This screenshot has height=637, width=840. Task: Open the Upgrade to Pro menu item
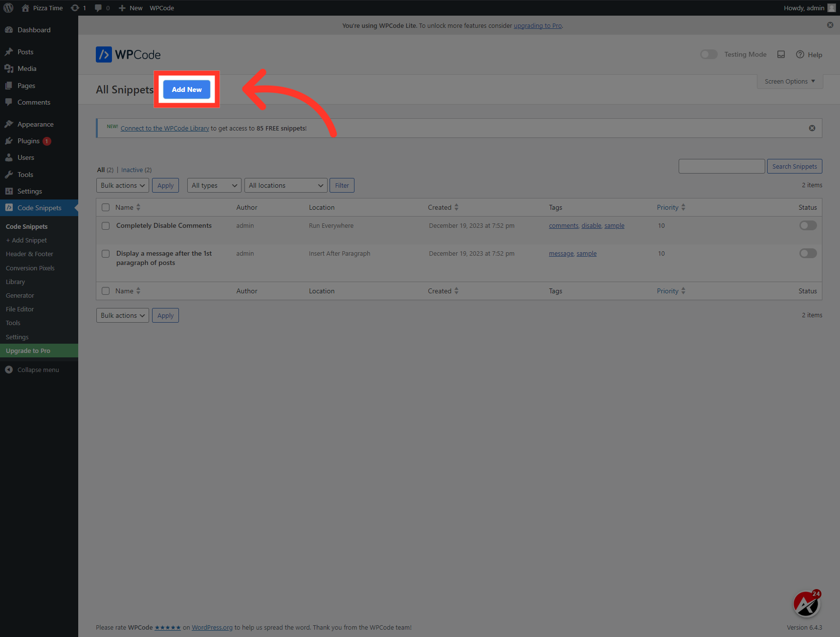(x=39, y=351)
